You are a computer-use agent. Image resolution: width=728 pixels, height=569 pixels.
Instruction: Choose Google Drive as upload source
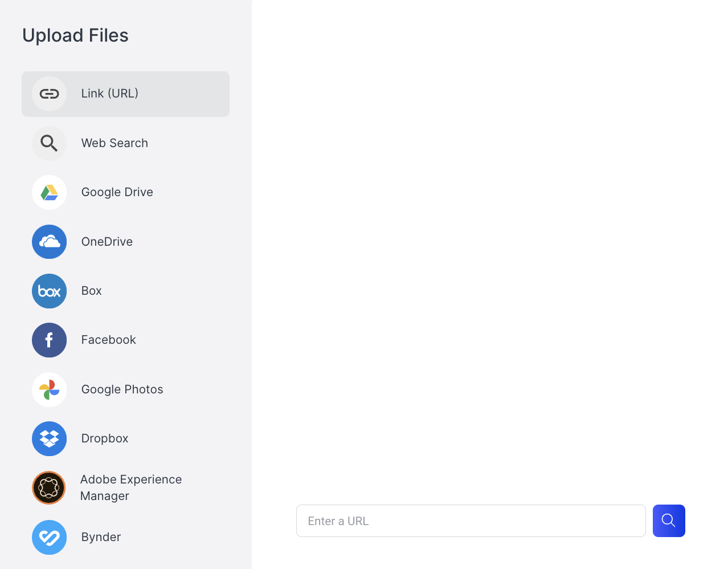[117, 192]
